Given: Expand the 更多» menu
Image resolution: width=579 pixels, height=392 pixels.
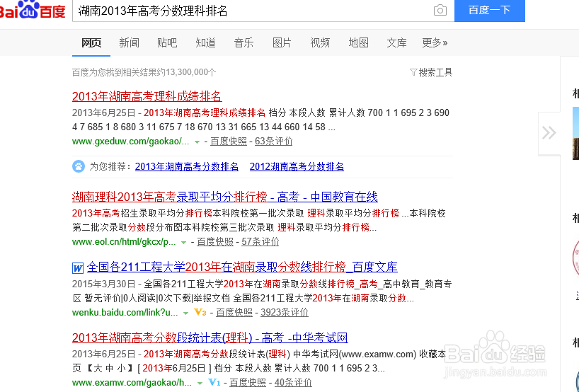Looking at the screenshot, I should pos(435,43).
